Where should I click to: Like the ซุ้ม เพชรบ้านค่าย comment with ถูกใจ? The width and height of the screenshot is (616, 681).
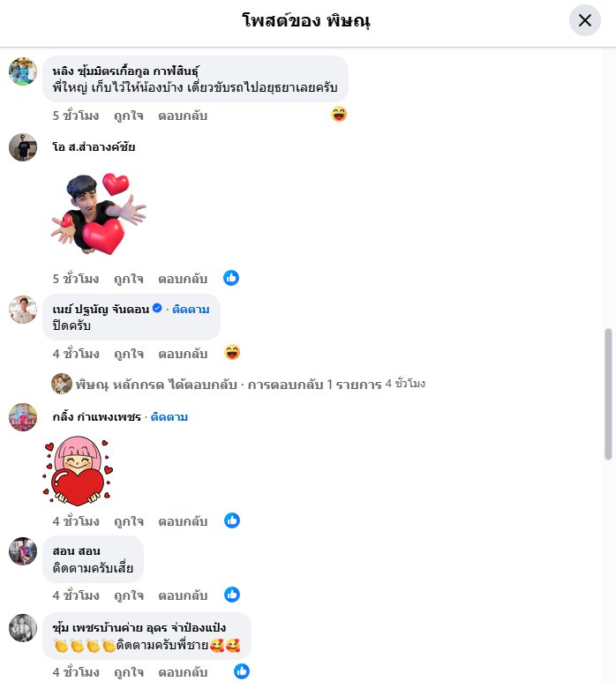[x=129, y=672]
